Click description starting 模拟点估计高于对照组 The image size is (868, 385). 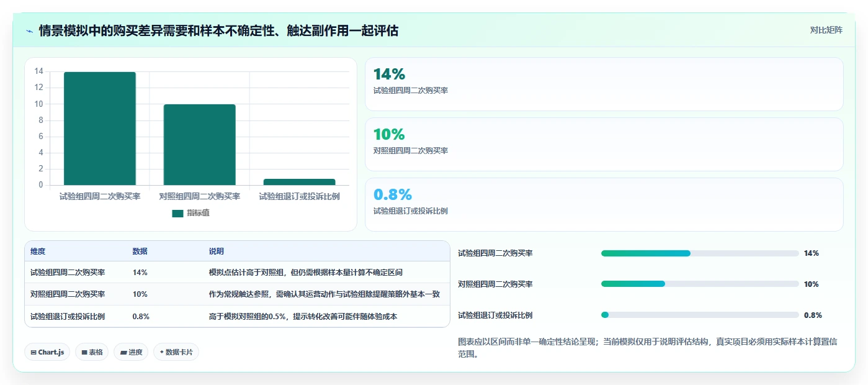(306, 273)
